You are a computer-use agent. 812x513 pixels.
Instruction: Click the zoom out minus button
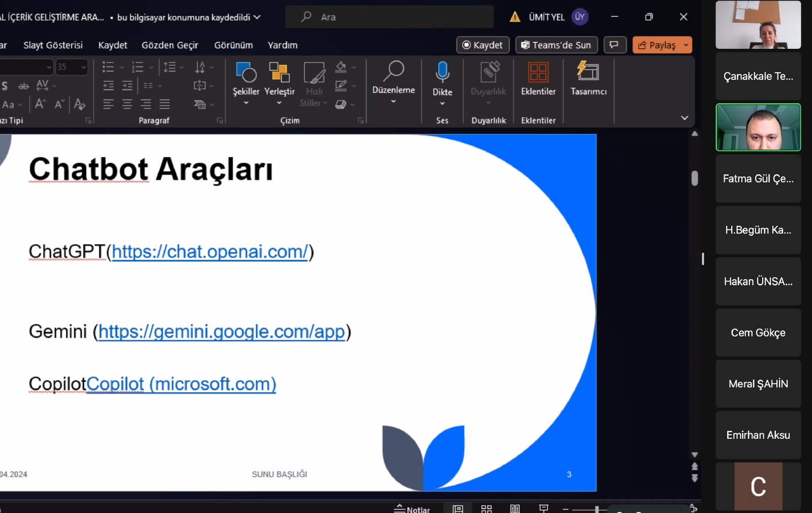click(x=566, y=509)
